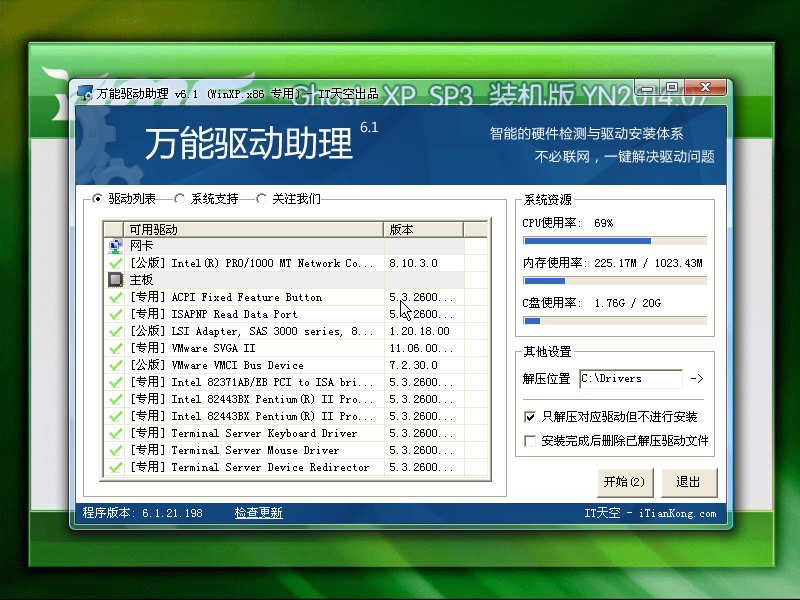This screenshot has height=600, width=800.
Task: Select the VMware SVGA II row text
Action: (192, 348)
